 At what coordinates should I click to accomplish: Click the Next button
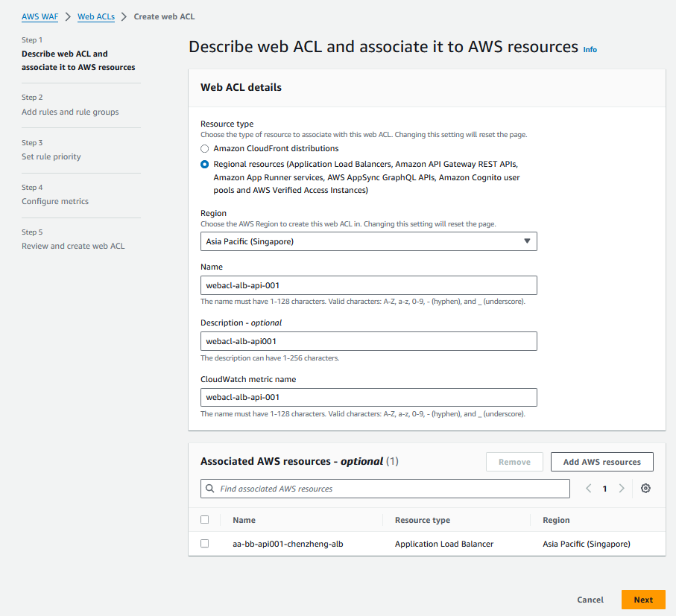coord(643,600)
